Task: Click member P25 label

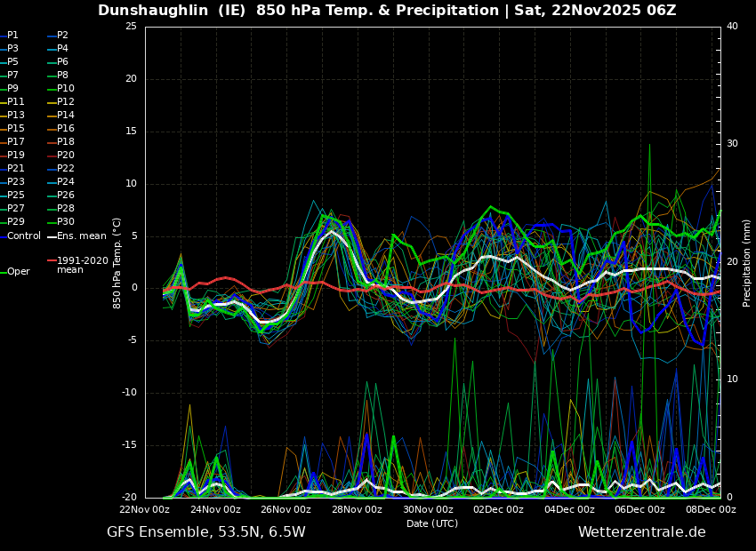Action: coord(15,195)
